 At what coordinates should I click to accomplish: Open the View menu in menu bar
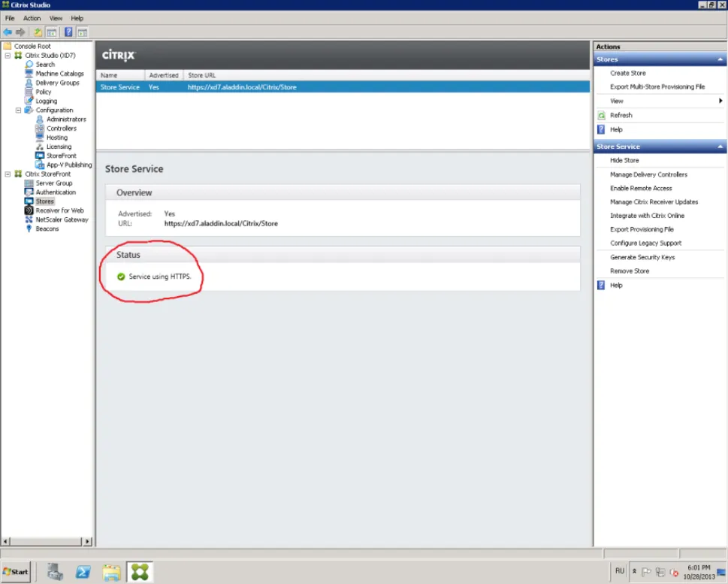click(x=56, y=18)
